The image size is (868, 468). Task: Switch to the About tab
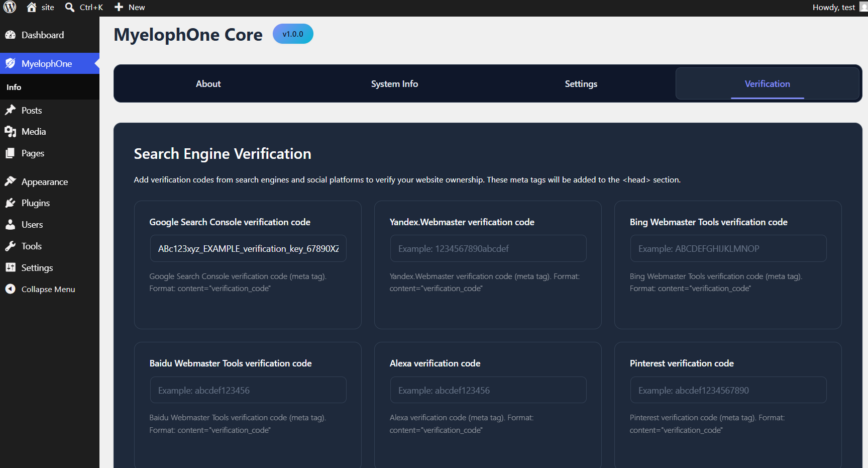pos(208,84)
